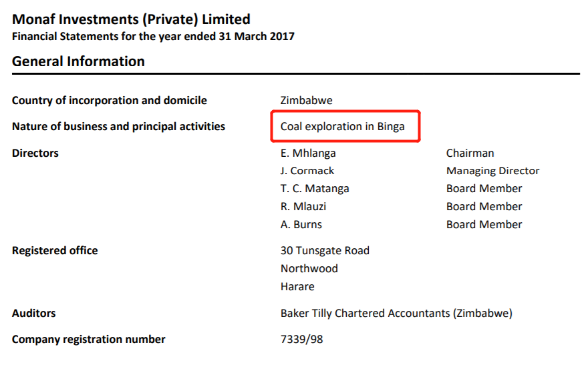Image resolution: width=588 pixels, height=365 pixels.
Task: Click the General Information heading
Action: [x=78, y=61]
